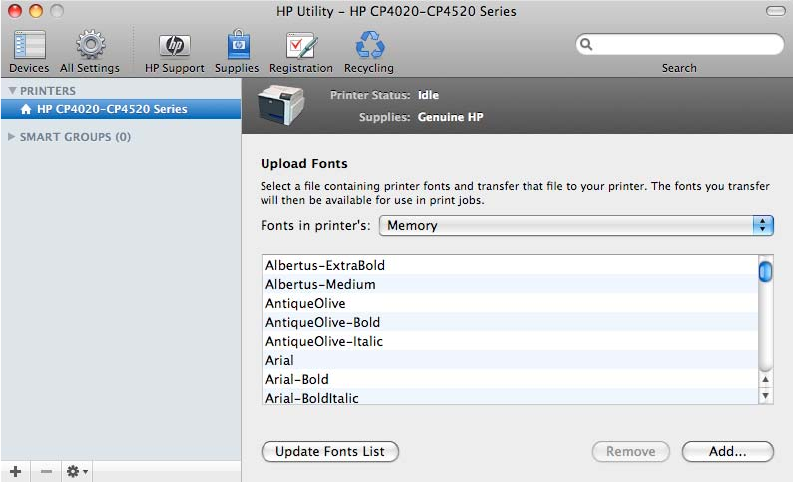The height and width of the screenshot is (482, 793).
Task: Click the Genuine HP supplies text
Action: [451, 117]
